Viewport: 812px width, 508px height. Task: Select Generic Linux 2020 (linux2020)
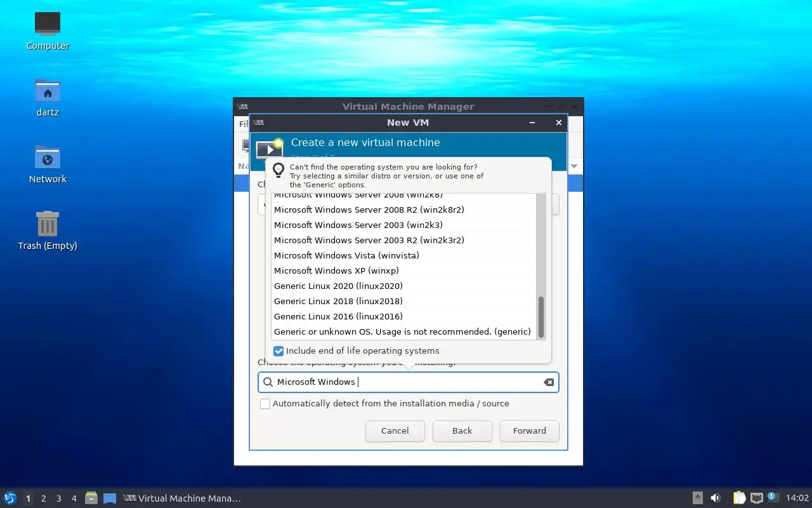click(403, 286)
